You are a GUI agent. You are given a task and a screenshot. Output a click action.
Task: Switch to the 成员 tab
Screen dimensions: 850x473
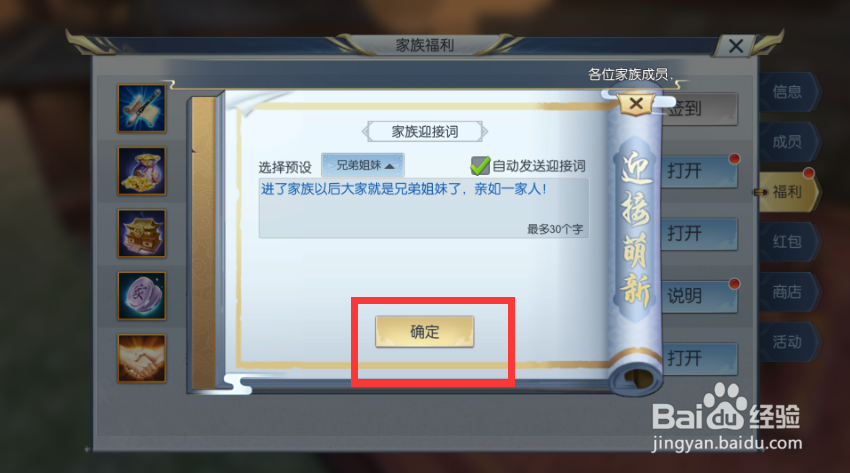(788, 142)
